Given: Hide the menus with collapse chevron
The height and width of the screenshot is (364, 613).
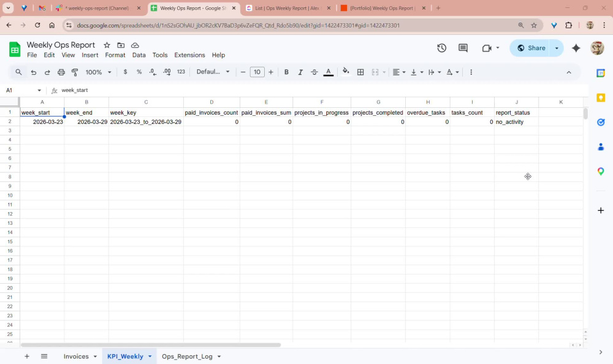Looking at the screenshot, I should [x=569, y=72].
